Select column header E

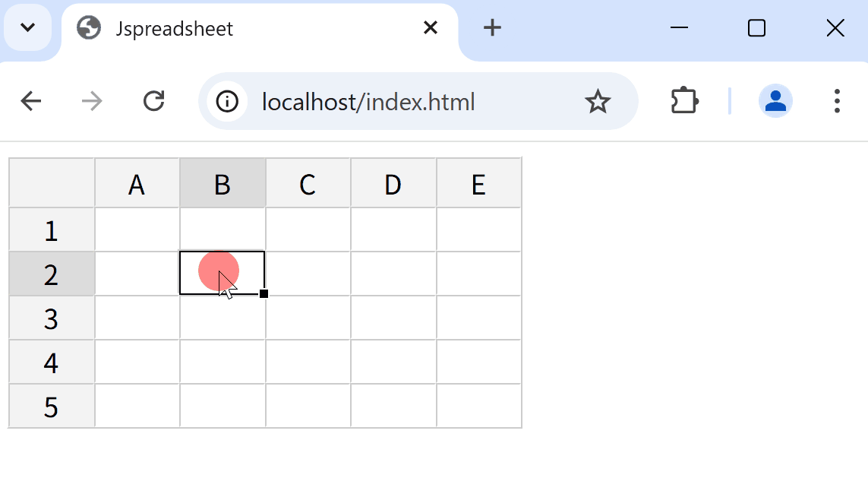point(478,182)
